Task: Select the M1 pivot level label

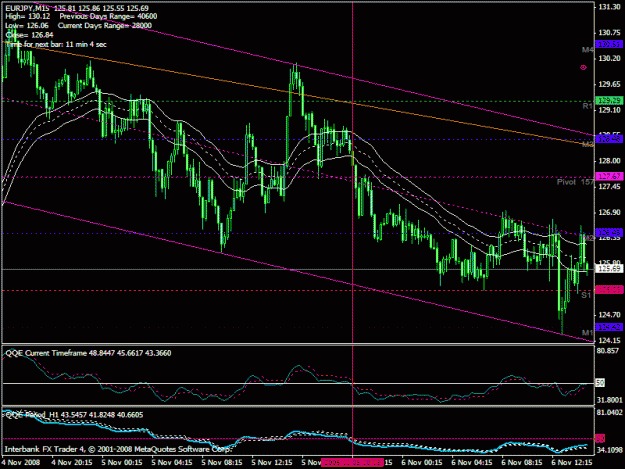Action: (x=587, y=333)
